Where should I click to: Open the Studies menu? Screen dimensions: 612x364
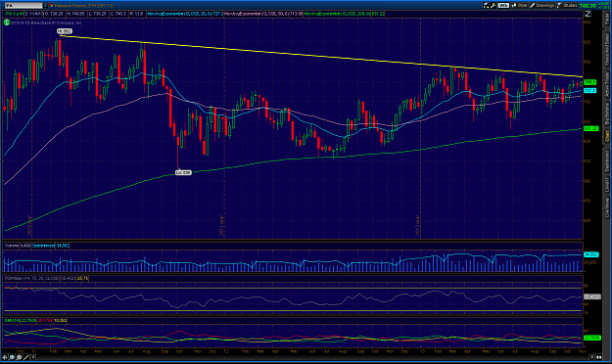[x=567, y=6]
